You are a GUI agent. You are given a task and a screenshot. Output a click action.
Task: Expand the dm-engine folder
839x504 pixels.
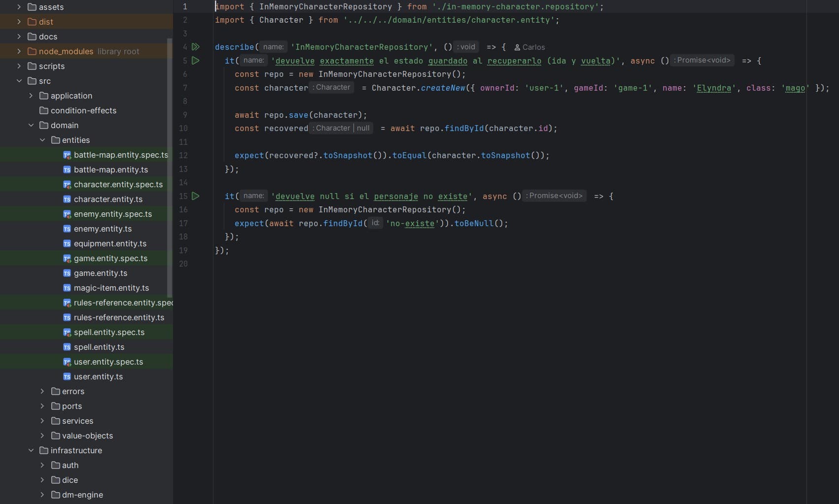click(x=42, y=495)
